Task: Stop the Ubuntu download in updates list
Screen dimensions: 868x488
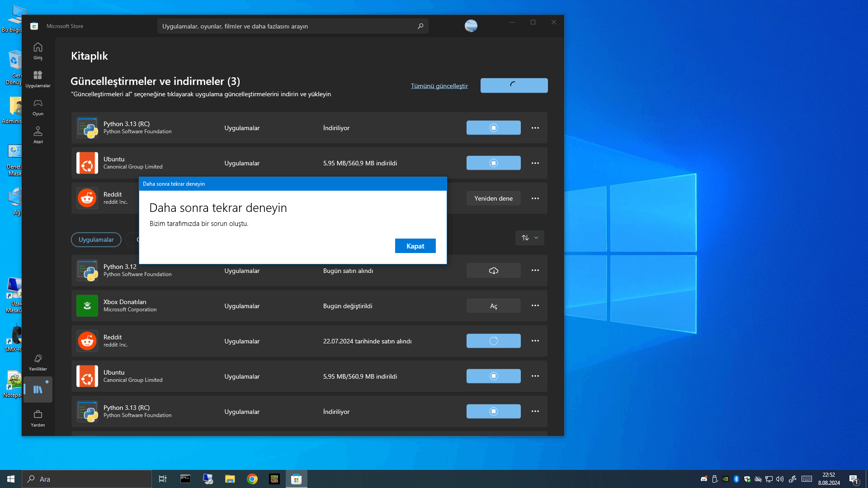Action: point(493,163)
